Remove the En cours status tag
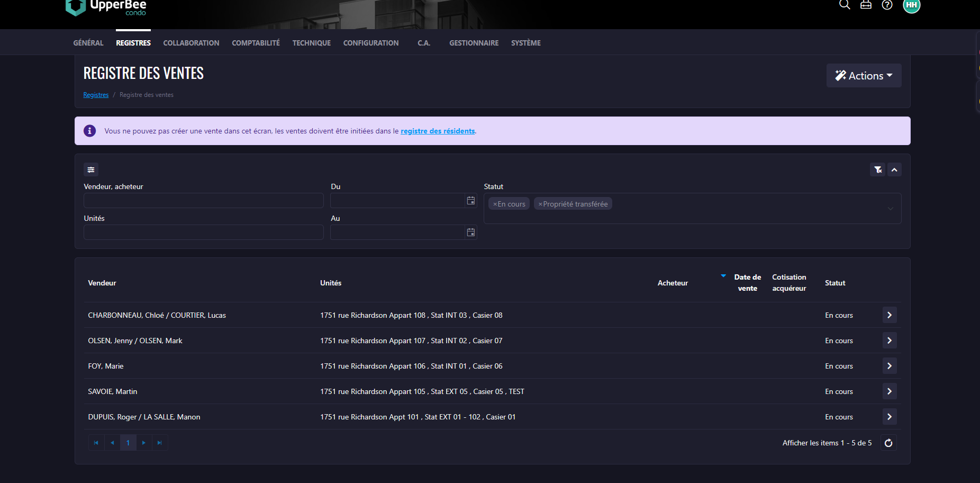Viewport: 980px width, 483px height. [495, 204]
